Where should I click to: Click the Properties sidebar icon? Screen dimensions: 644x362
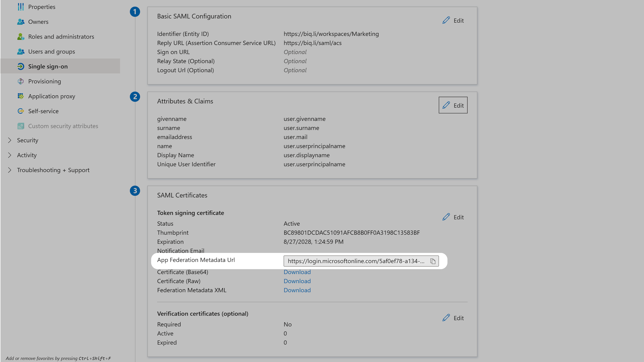coord(21,7)
